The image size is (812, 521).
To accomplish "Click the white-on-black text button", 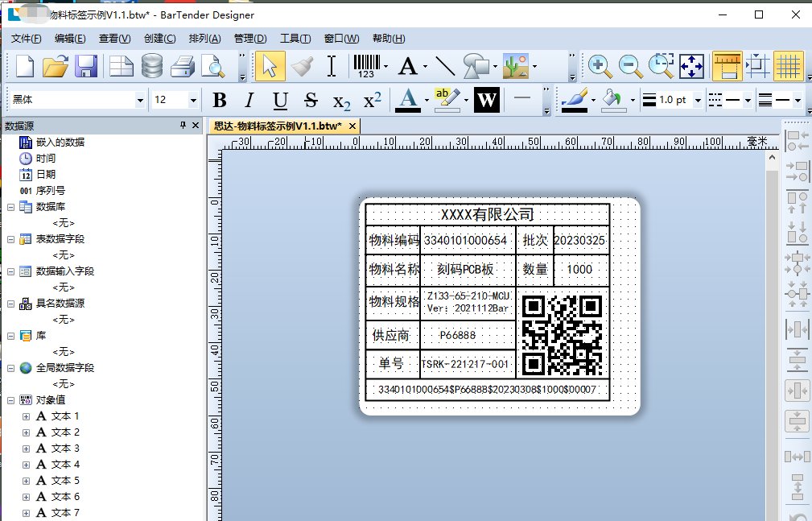I will (487, 100).
